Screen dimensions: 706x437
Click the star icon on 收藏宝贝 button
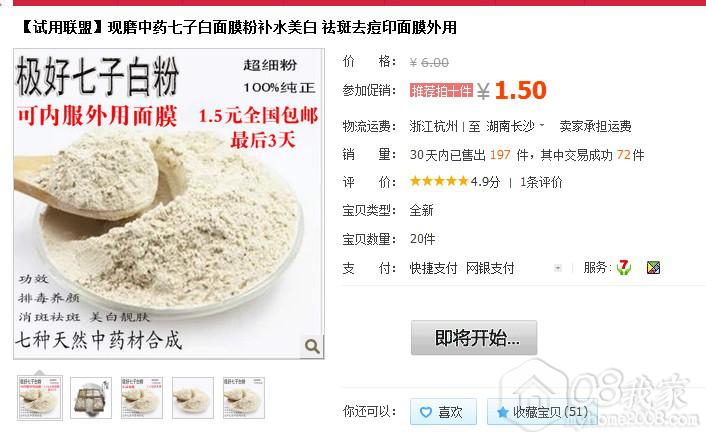pyautogui.click(x=502, y=412)
